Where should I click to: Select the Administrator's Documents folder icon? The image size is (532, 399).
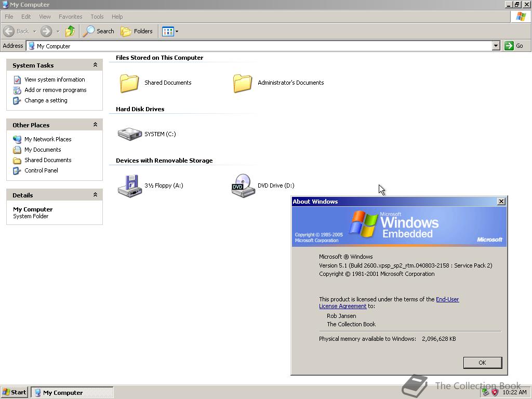[x=243, y=83]
